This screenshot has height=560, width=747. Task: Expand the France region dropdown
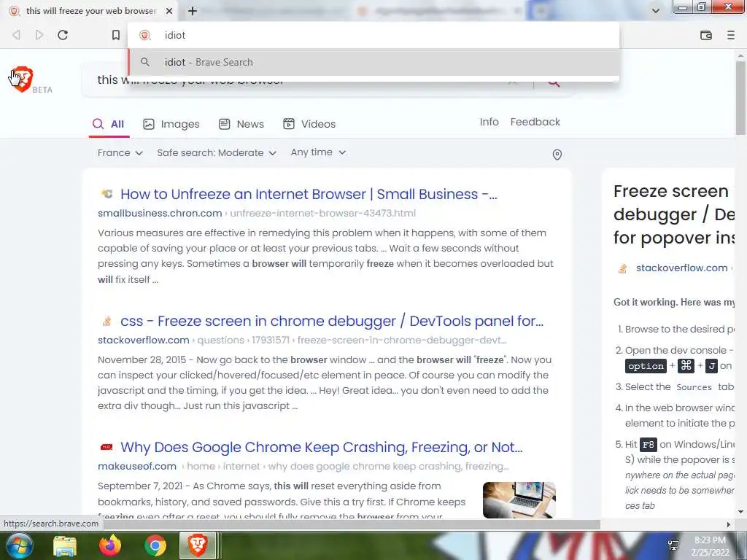tap(120, 153)
